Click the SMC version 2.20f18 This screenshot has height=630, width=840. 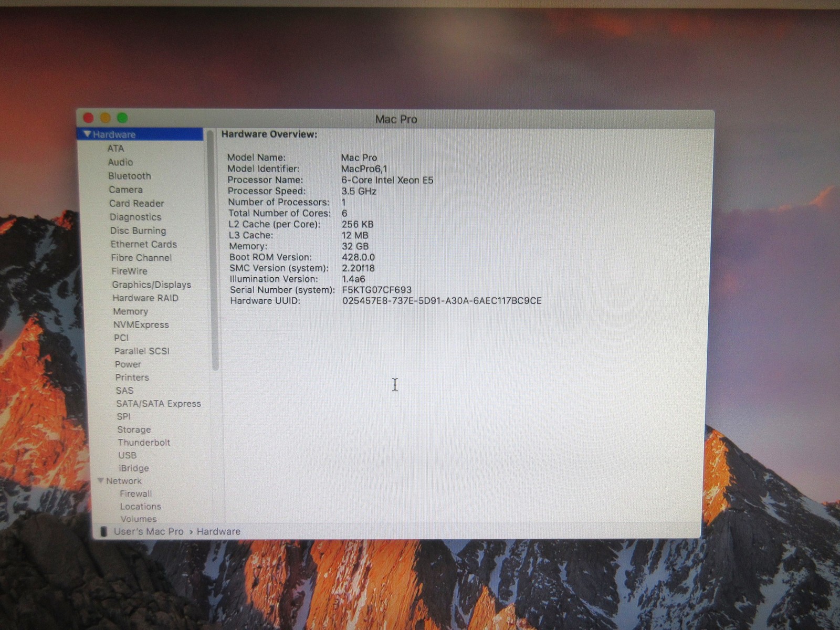[x=359, y=268]
